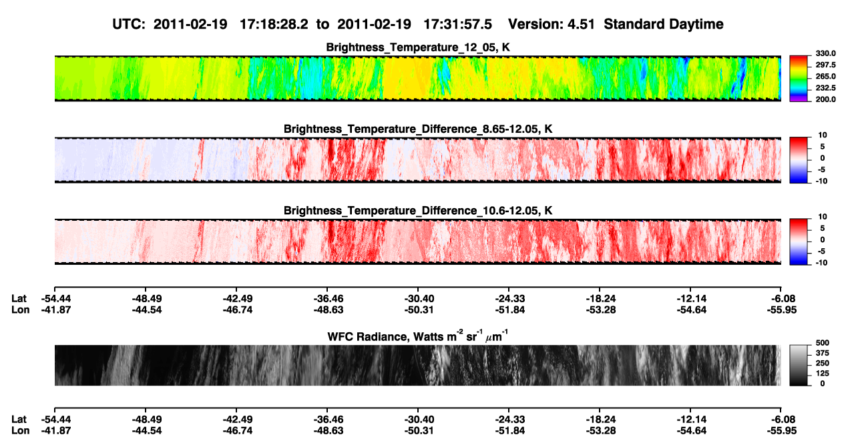This screenshot has width=868, height=445.
Task: Click the grayscale WFC Radiance colorbar
Action: tap(799, 365)
